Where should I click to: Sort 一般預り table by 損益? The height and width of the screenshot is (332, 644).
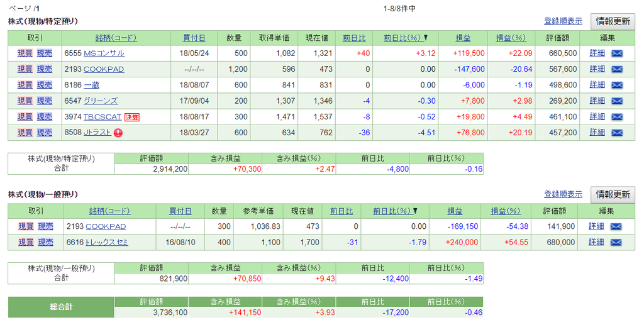[455, 211]
